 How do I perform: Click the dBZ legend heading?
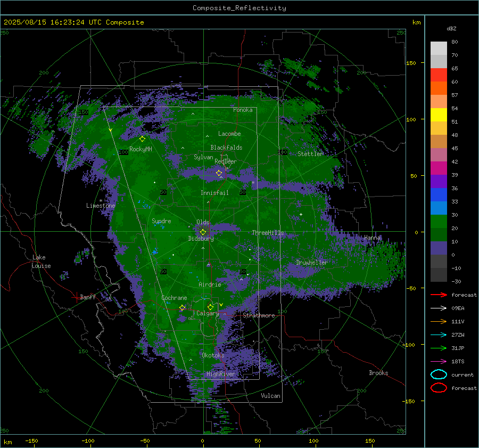pyautogui.click(x=451, y=28)
